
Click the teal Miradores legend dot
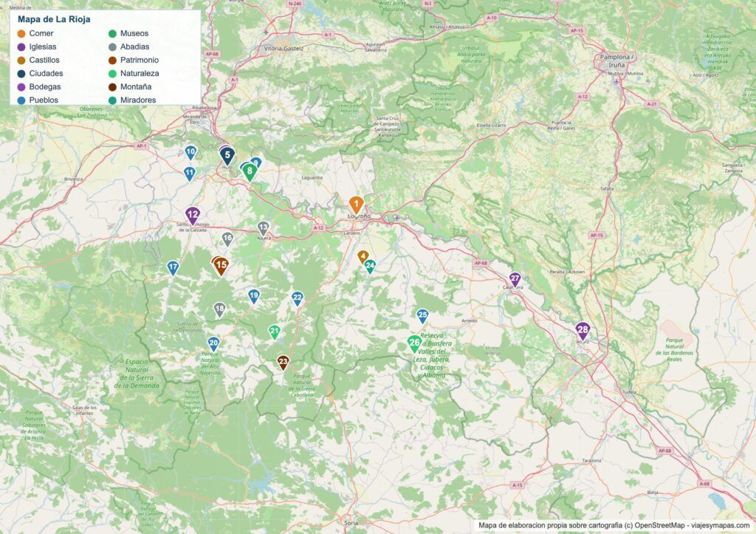point(112,100)
